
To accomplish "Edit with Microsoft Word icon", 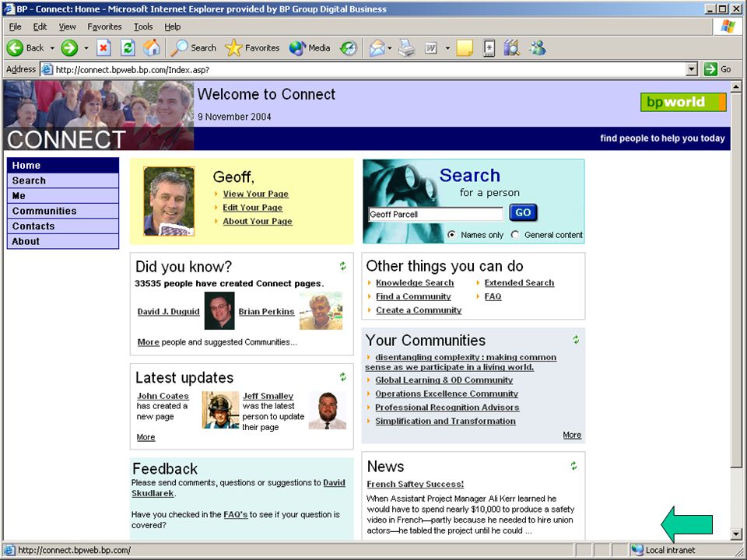I will click(x=431, y=47).
